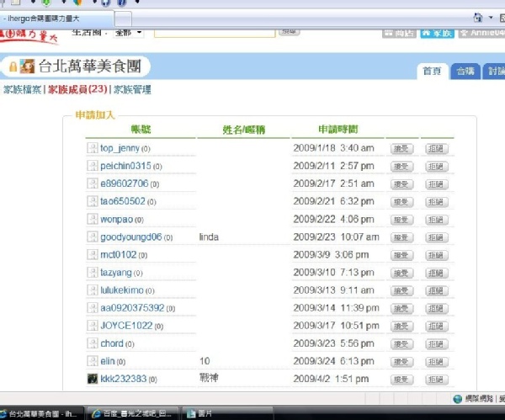Switch to the 合購 tab
Viewport: 505px width, 420px height.
465,72
